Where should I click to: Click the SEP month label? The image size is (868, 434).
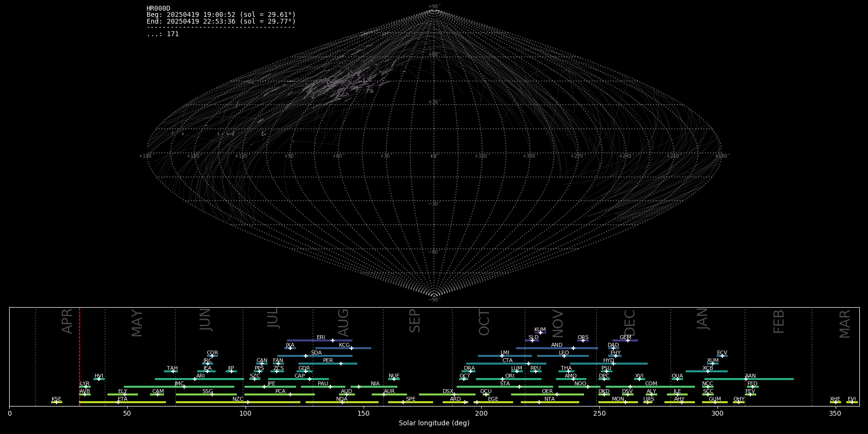[415, 321]
